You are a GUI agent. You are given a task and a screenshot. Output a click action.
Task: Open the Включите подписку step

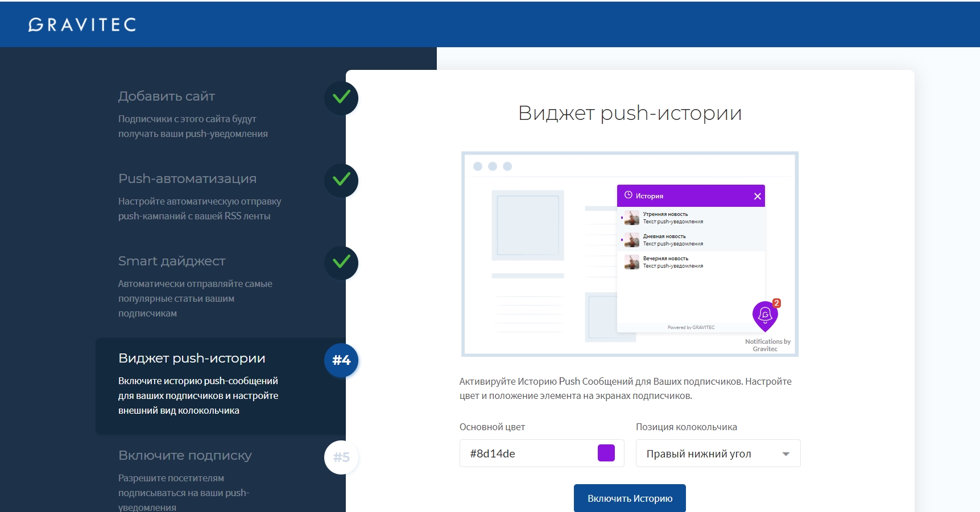coord(185,455)
